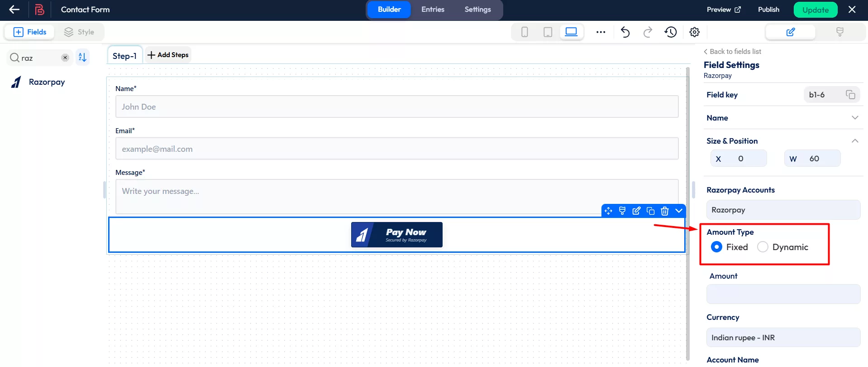Image resolution: width=868 pixels, height=367 pixels.
Task: Click the redo arrow icon
Action: tap(648, 32)
